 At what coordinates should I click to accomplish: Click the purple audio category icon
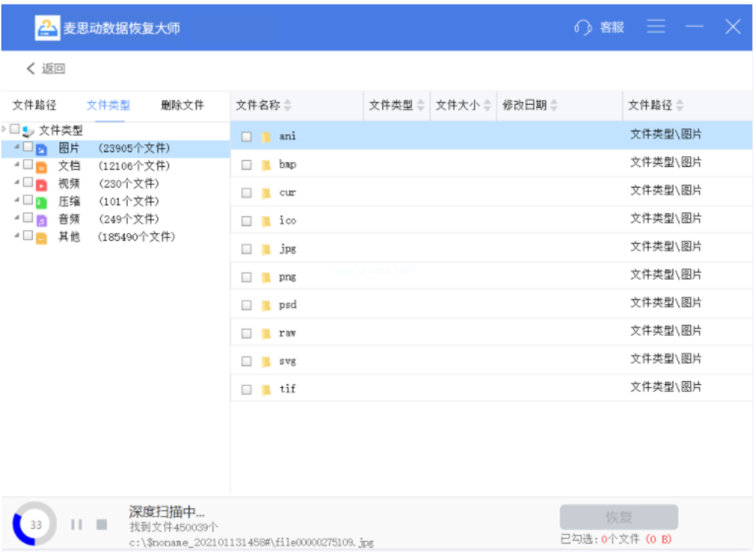42,220
